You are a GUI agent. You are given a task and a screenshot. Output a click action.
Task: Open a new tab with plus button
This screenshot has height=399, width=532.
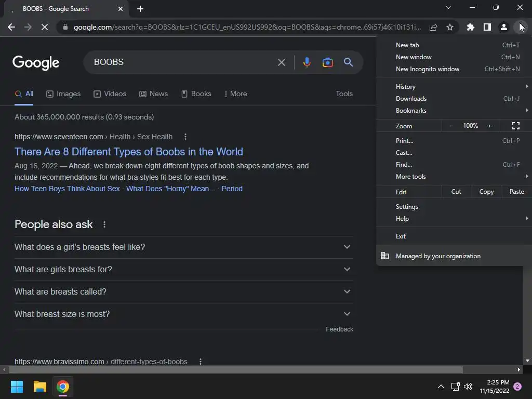click(x=140, y=9)
